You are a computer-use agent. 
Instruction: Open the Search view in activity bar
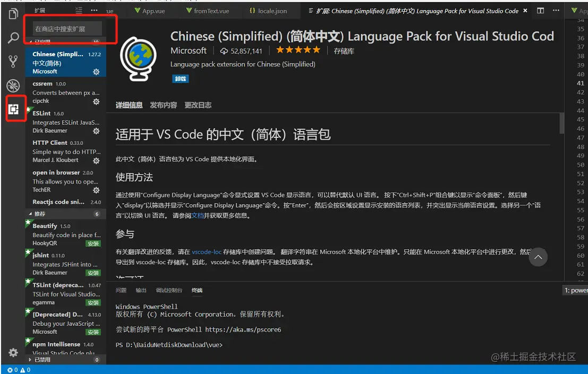coord(13,38)
